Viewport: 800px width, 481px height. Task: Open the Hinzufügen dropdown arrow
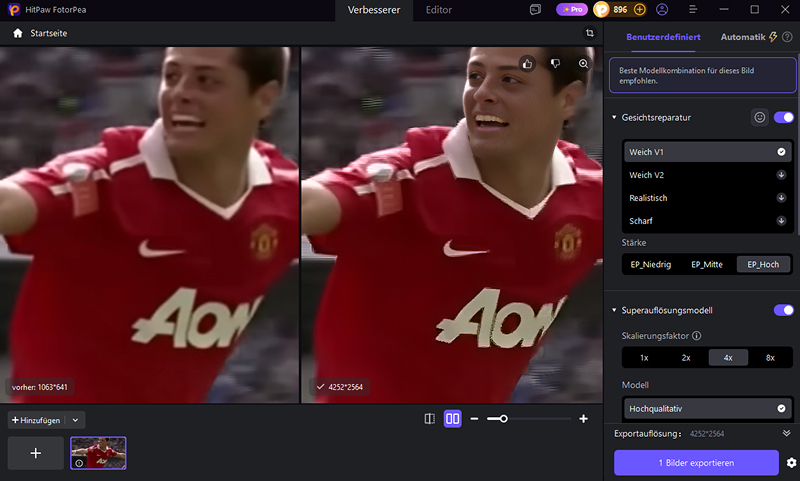[76, 420]
